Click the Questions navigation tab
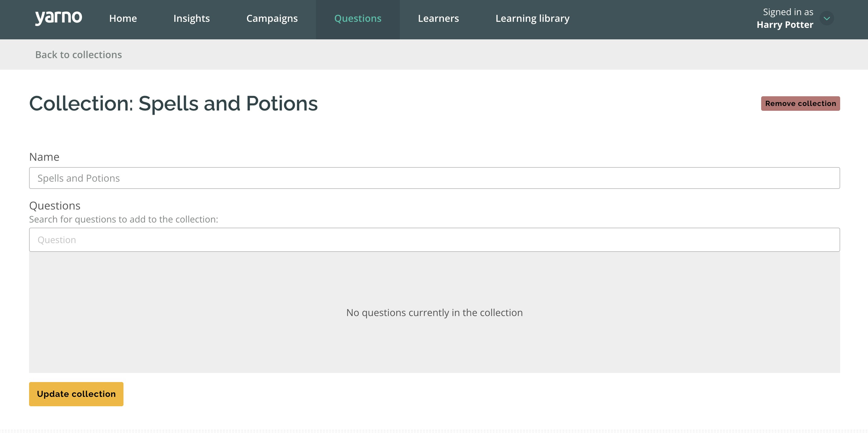Screen dimensions: 868x445 (358, 18)
